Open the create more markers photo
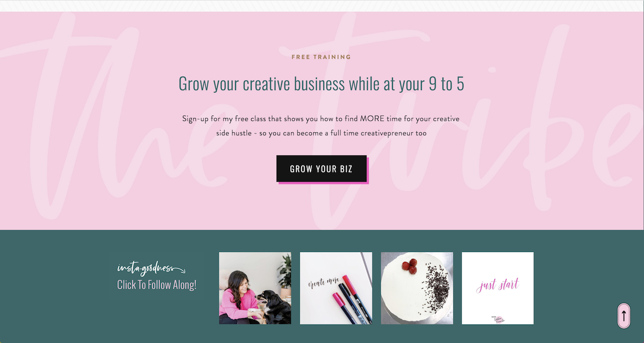Image resolution: width=644 pixels, height=343 pixels. (x=336, y=288)
